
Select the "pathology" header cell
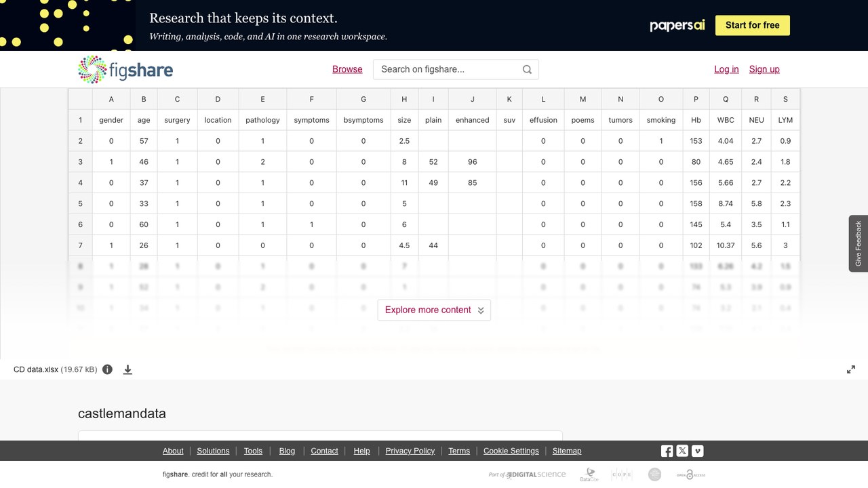pos(262,120)
